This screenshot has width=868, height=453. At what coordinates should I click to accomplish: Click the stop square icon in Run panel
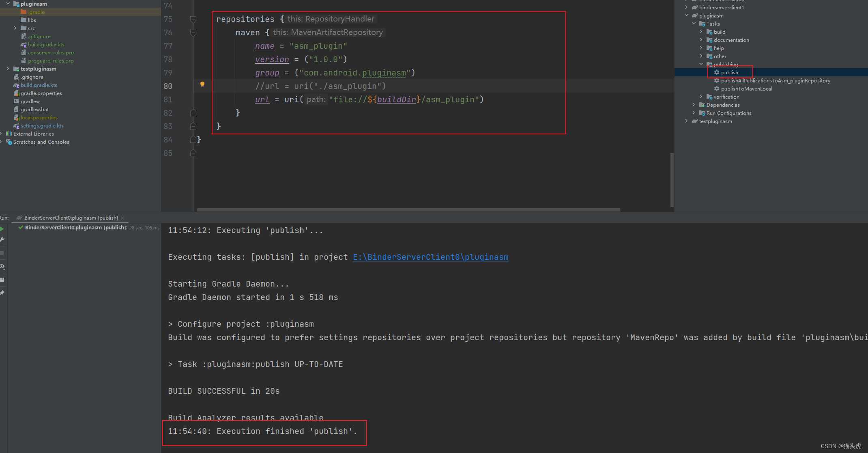point(2,253)
